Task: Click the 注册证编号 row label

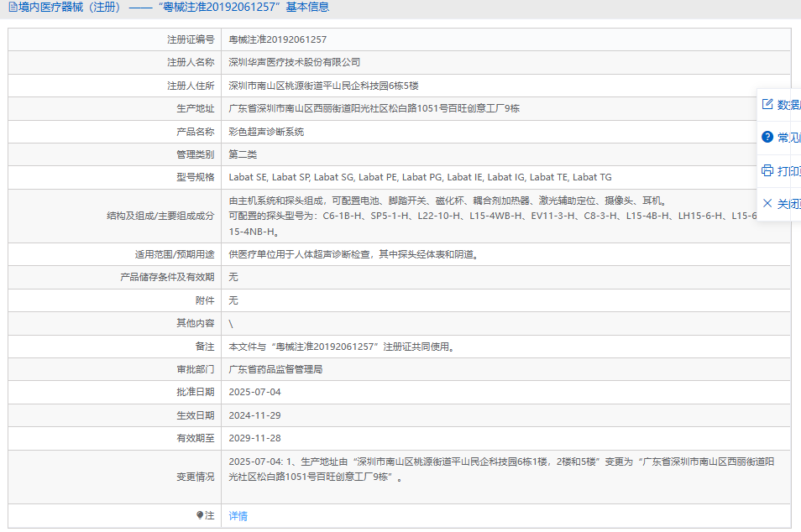Action: point(191,39)
